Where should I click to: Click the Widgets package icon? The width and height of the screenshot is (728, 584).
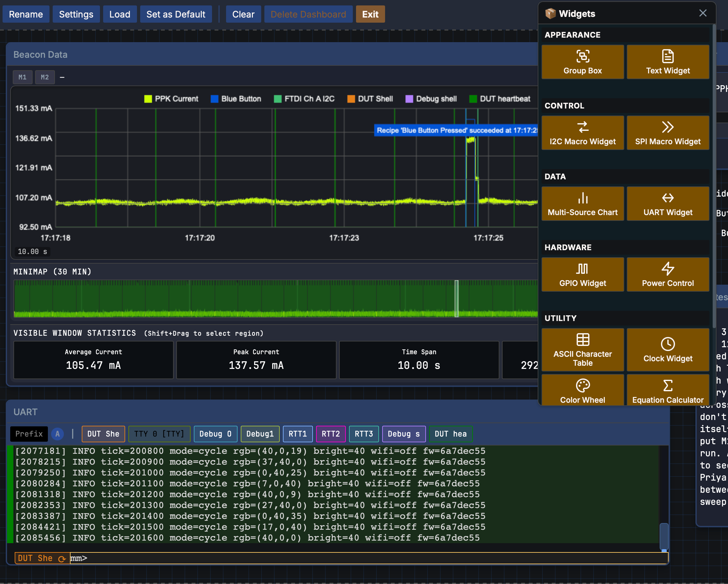click(x=550, y=13)
